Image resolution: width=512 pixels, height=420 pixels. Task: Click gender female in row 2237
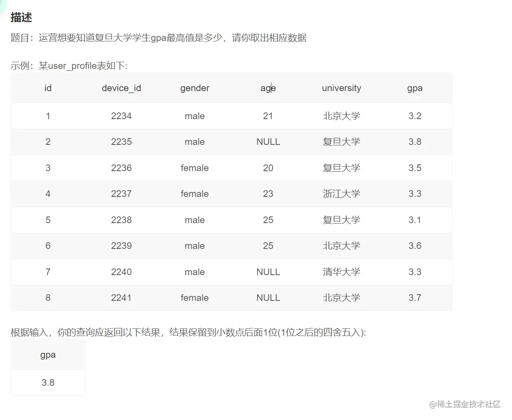pyautogui.click(x=194, y=194)
